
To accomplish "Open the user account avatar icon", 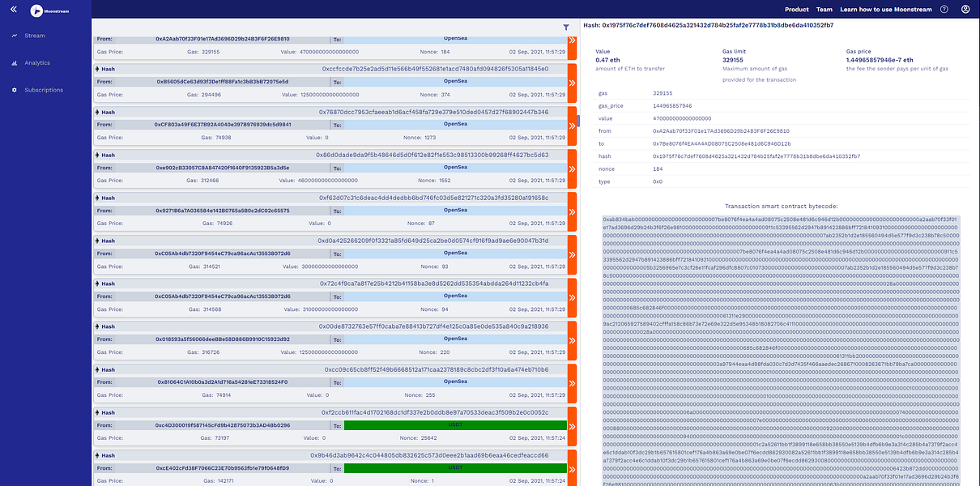I will tap(965, 10).
